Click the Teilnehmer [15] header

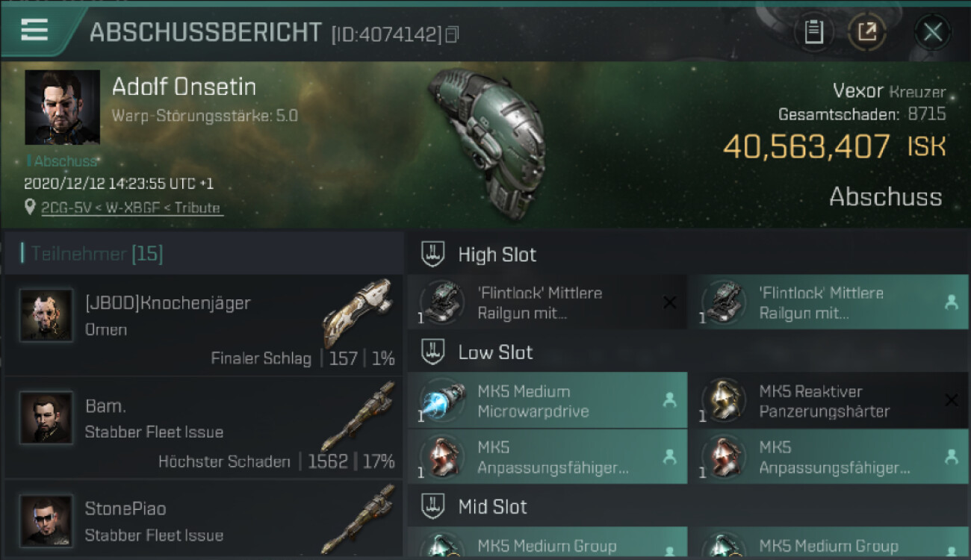pyautogui.click(x=97, y=254)
